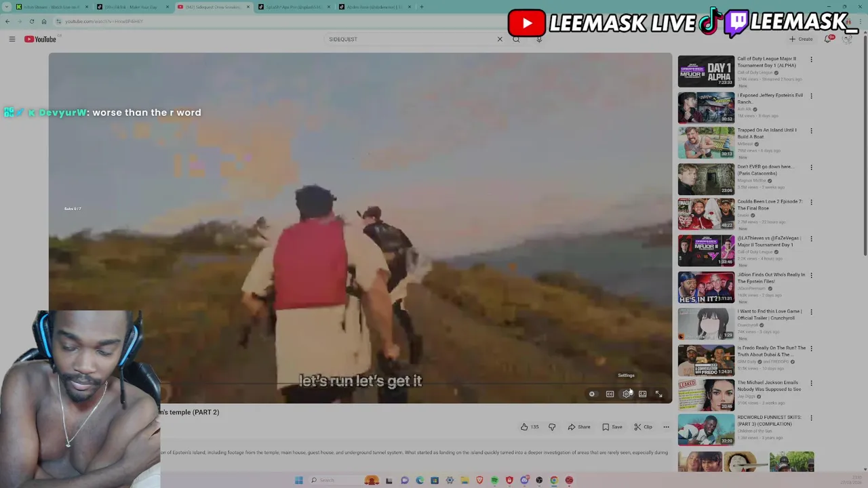Save the video to a playlist

[x=612, y=427]
